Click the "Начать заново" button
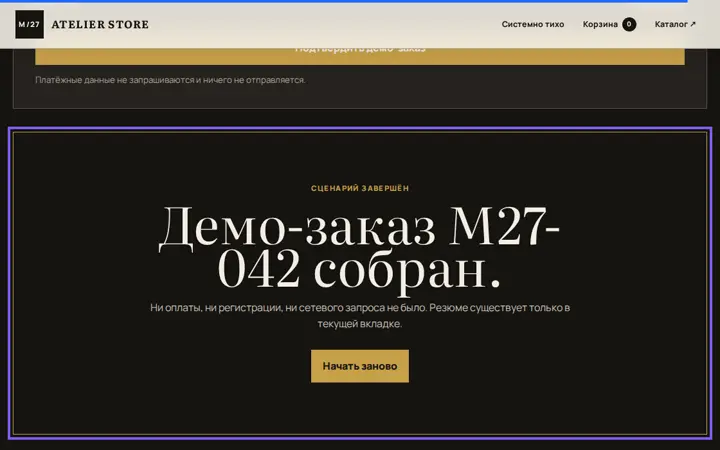 point(360,366)
